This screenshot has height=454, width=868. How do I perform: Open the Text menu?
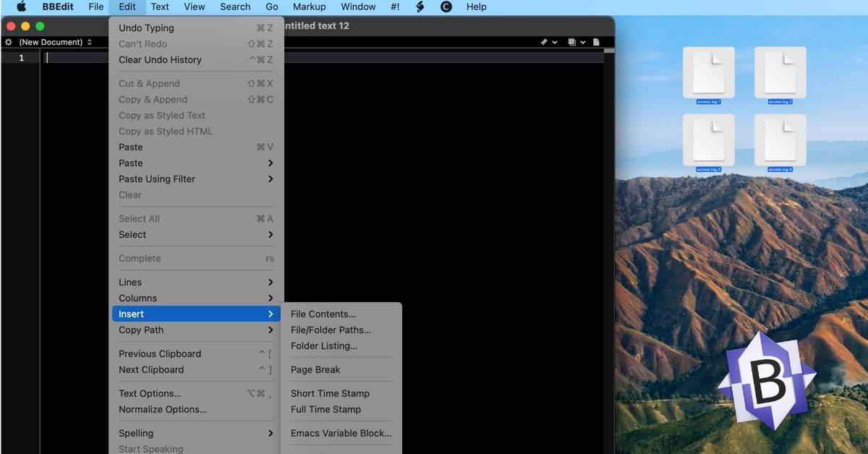pos(160,7)
